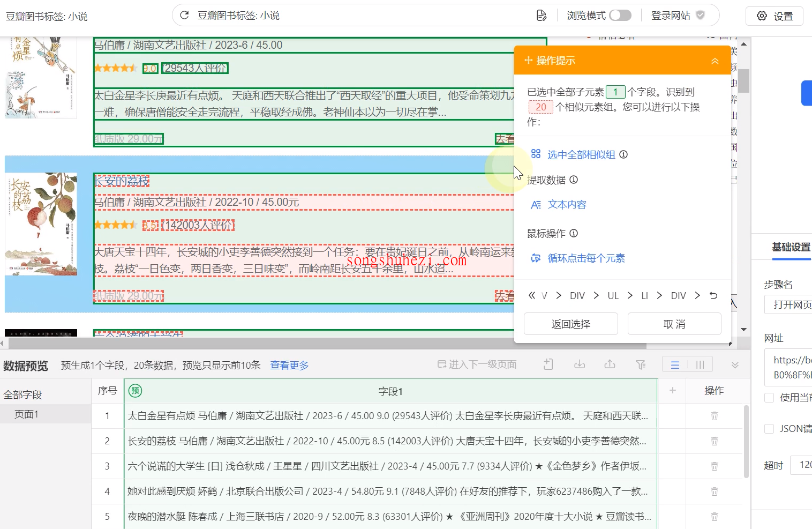The height and width of the screenshot is (529, 812).
Task: Click the up arrow of page vertical scrollbar
Action: pos(743,44)
